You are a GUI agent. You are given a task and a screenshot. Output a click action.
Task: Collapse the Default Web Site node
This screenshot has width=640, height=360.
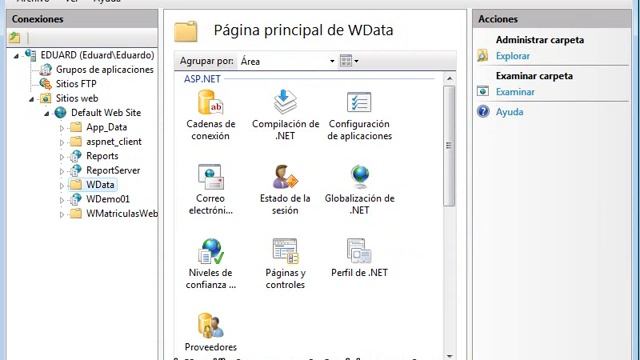[47, 113]
